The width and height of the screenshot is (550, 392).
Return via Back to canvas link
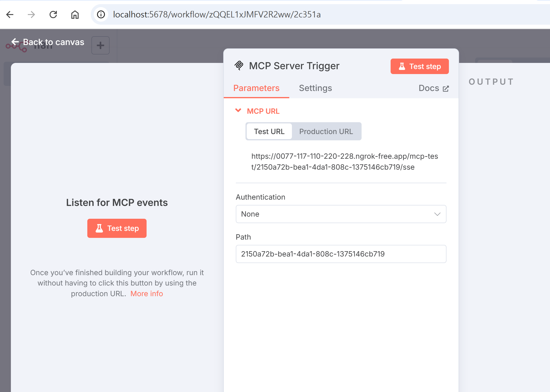pyautogui.click(x=48, y=42)
